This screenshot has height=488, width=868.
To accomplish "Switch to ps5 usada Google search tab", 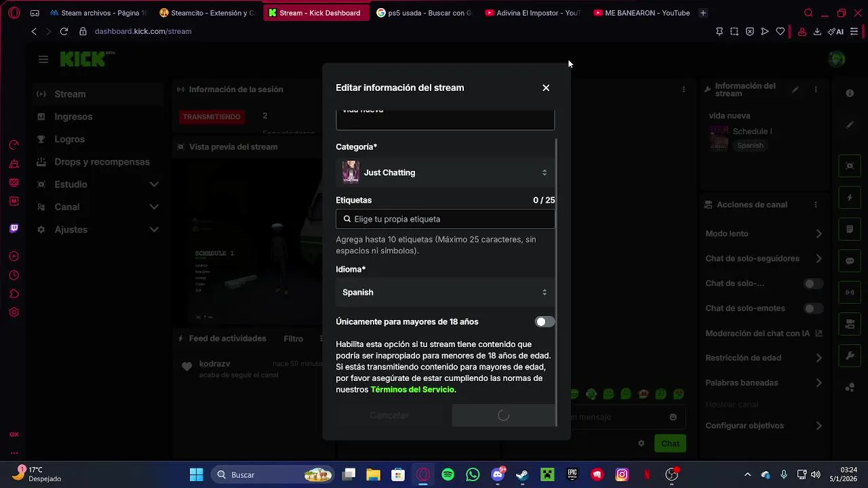I will click(x=425, y=13).
